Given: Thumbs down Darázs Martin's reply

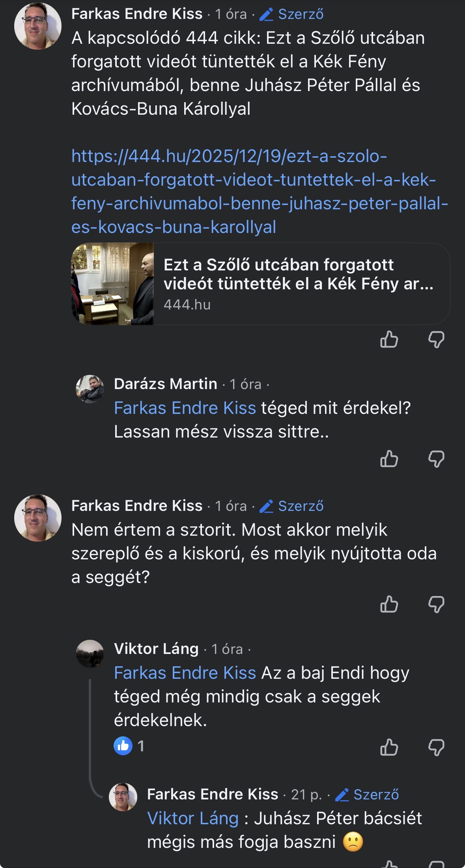Looking at the screenshot, I should (436, 459).
